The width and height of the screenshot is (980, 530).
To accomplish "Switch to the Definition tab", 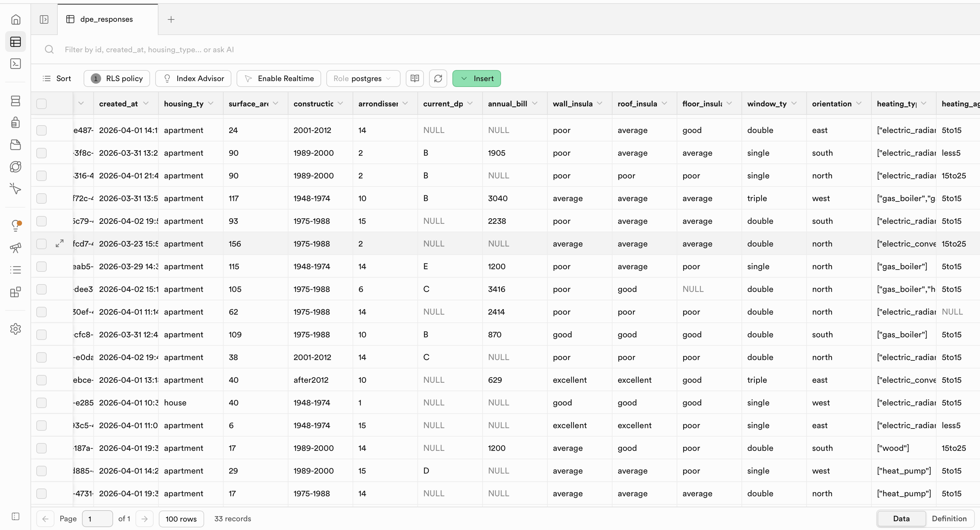I will pyautogui.click(x=949, y=519).
